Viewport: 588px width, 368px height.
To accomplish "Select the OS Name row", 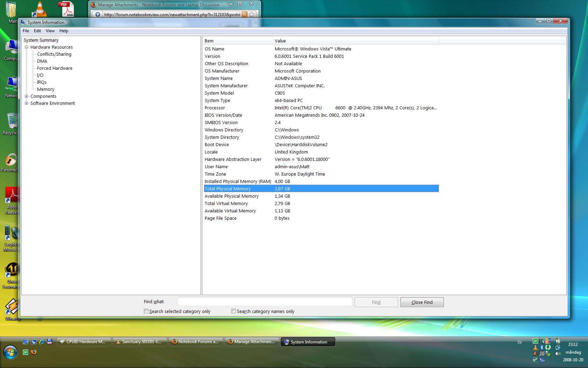I will tap(321, 49).
